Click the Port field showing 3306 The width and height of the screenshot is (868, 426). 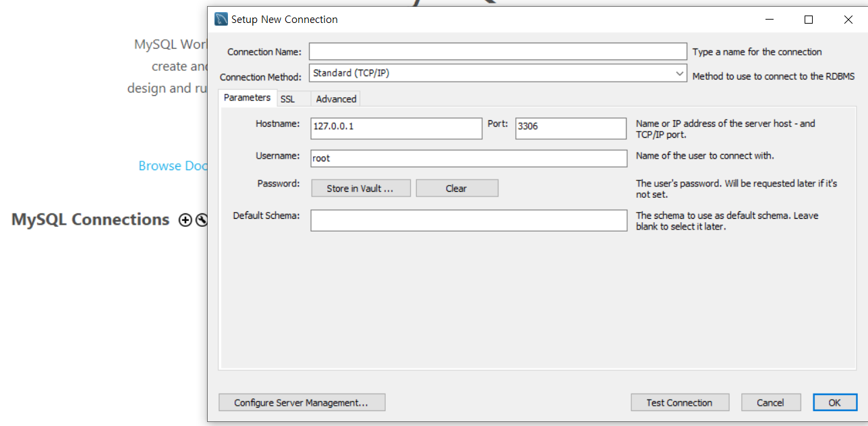click(571, 128)
